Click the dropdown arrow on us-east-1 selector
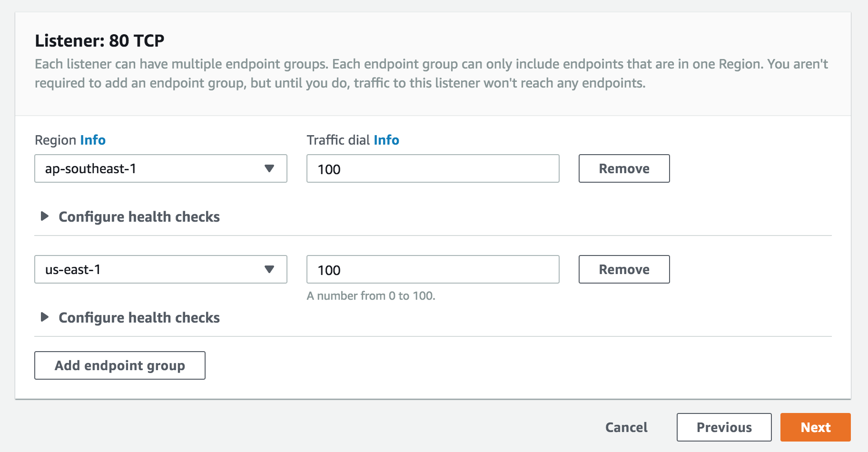The image size is (868, 452). point(269,269)
